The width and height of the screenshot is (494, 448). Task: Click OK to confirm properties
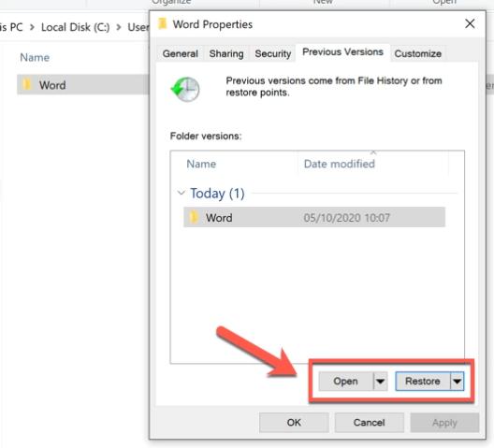[294, 423]
